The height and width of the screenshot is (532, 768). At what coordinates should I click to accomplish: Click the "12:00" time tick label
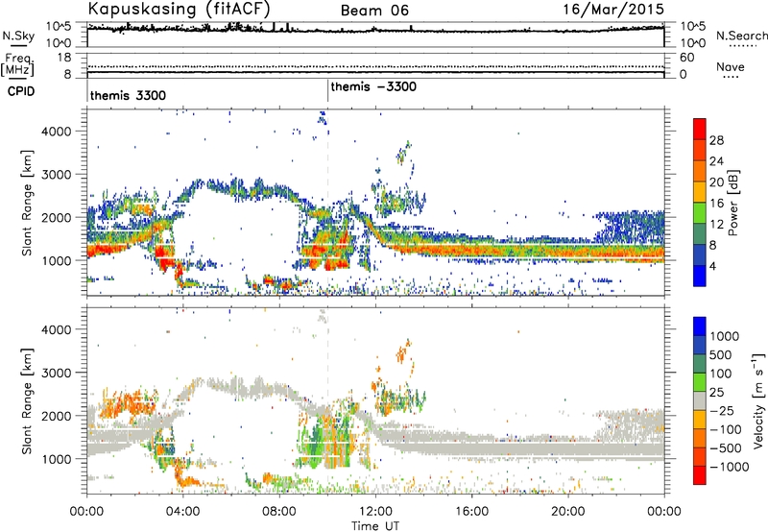[375, 512]
